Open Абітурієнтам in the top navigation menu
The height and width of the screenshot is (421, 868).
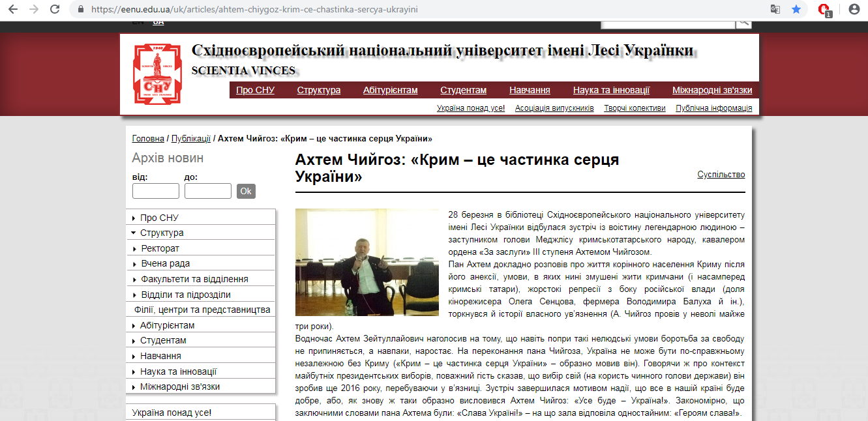(390, 90)
